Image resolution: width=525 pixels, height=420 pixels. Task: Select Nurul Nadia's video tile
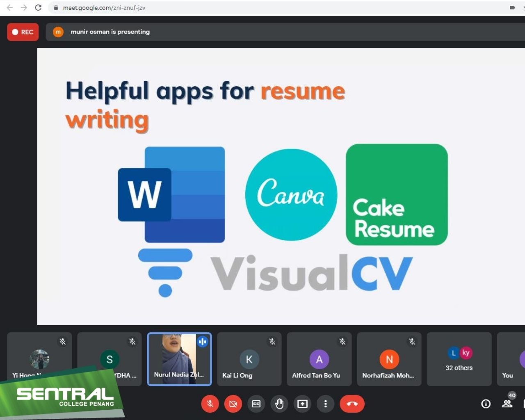[x=179, y=359]
